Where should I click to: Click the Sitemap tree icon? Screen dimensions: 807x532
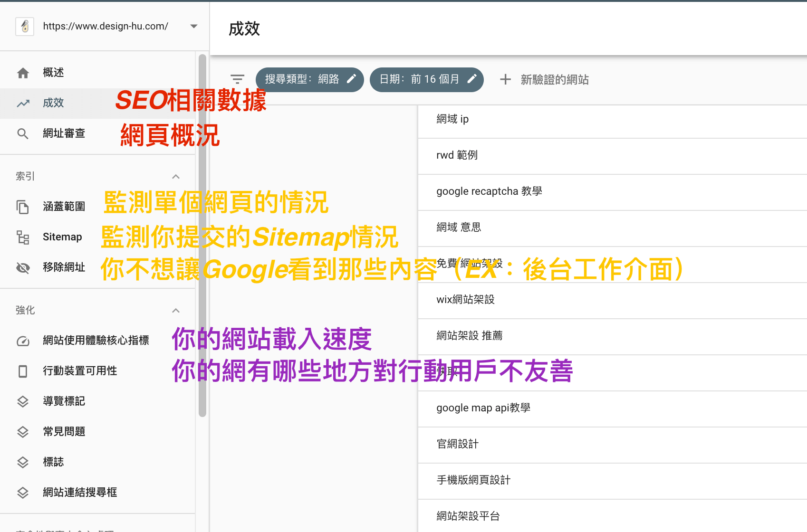pyautogui.click(x=23, y=237)
